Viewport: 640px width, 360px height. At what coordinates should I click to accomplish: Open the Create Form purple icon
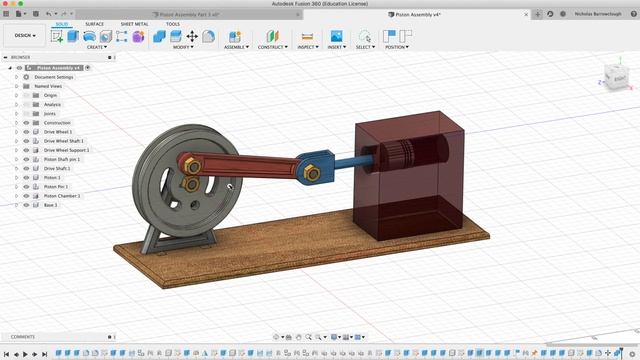tap(138, 36)
